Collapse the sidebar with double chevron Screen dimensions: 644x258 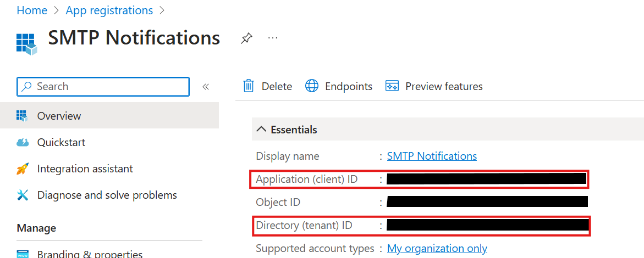coord(206,87)
